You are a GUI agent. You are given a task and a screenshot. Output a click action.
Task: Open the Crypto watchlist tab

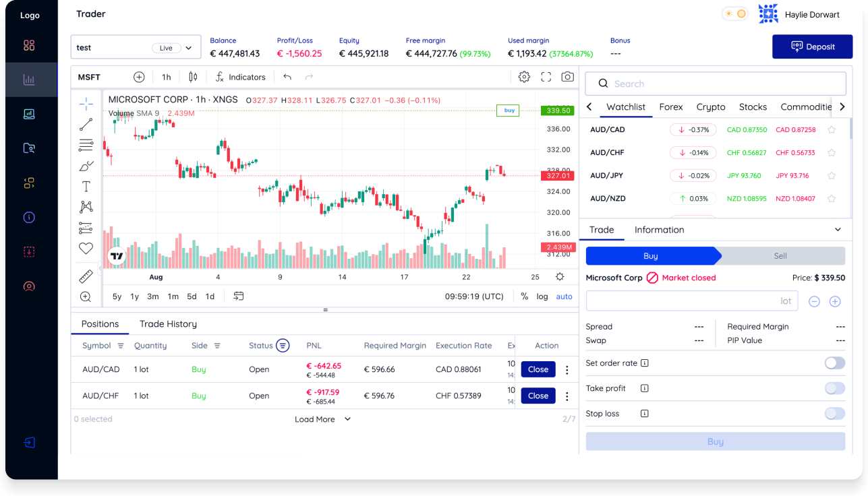click(711, 107)
